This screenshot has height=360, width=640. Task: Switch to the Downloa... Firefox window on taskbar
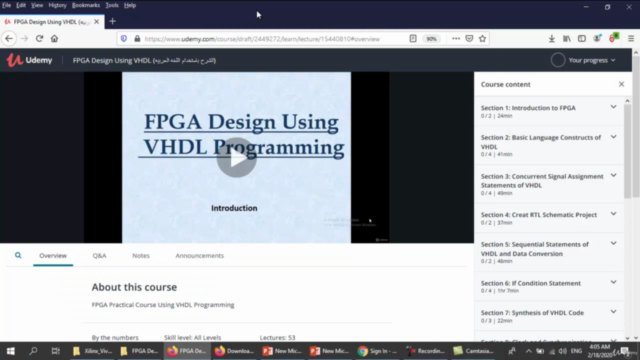click(x=234, y=351)
